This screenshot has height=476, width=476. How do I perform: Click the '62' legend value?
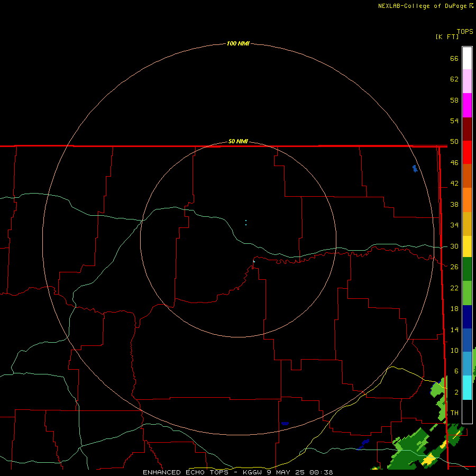click(x=454, y=79)
